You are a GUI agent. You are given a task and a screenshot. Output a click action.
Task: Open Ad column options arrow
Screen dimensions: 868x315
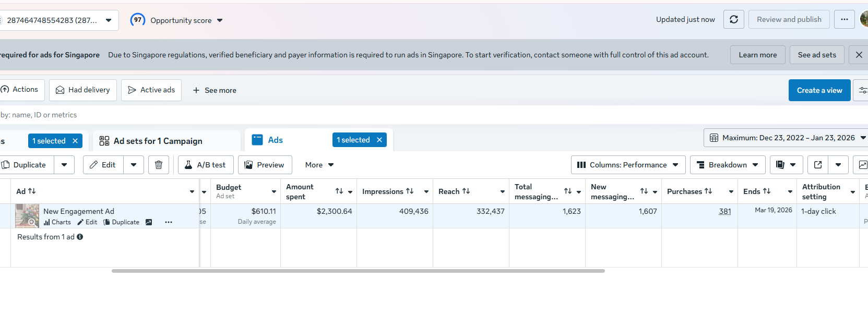(x=192, y=192)
